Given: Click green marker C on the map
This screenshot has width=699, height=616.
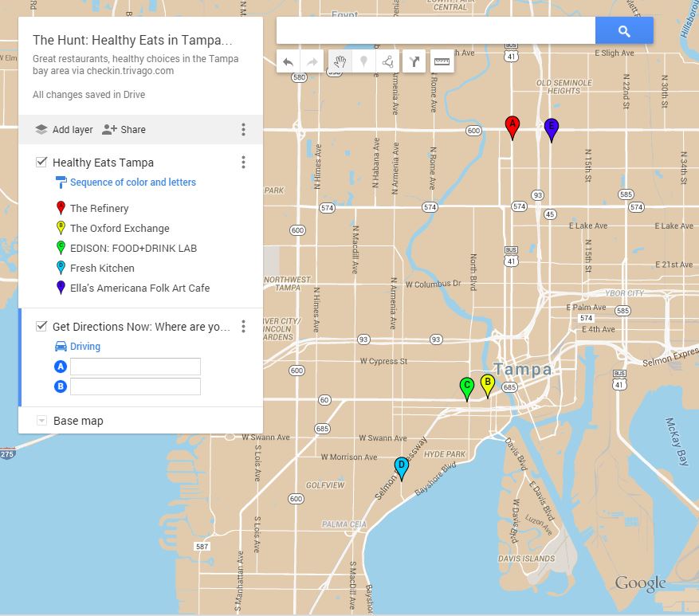Looking at the screenshot, I should pyautogui.click(x=467, y=389).
